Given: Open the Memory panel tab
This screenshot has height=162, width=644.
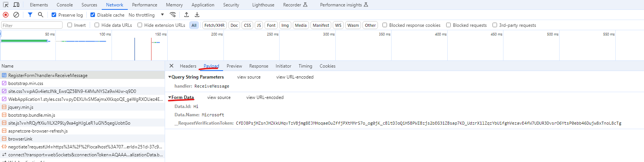Looking at the screenshot, I should point(174,5).
